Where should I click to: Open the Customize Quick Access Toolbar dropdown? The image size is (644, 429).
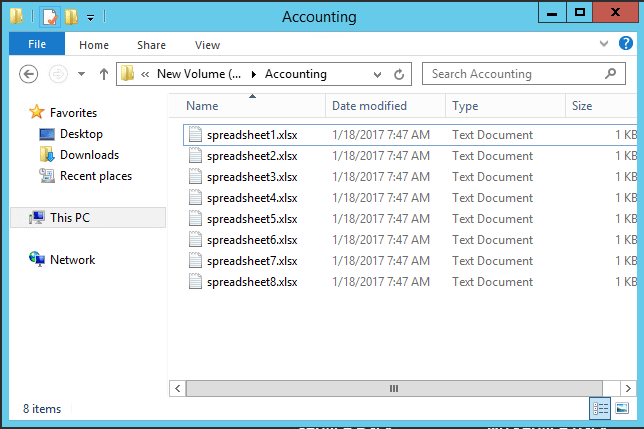click(x=90, y=17)
